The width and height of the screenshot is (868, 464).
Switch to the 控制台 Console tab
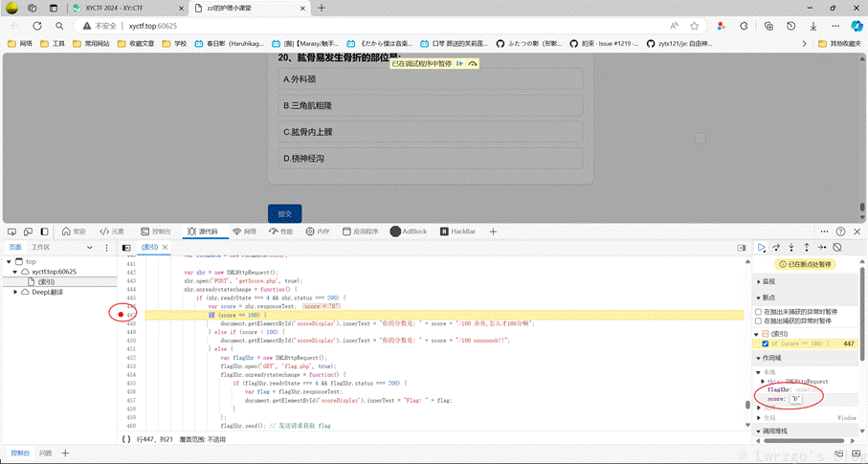point(156,232)
